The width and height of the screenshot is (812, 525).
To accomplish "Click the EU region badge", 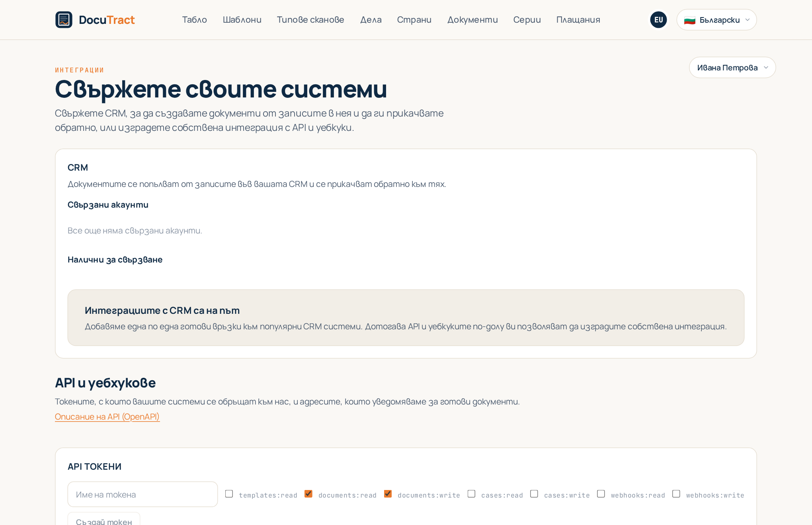I will [658, 19].
